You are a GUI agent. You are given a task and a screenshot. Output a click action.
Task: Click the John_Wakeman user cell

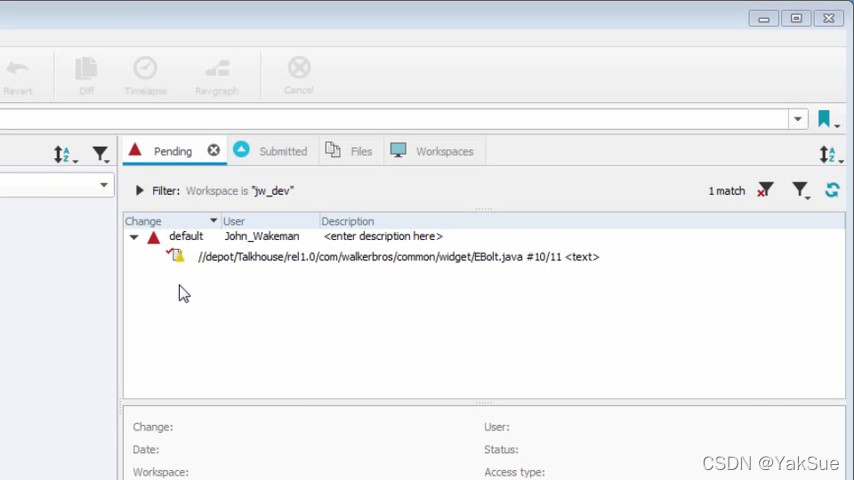pos(262,236)
